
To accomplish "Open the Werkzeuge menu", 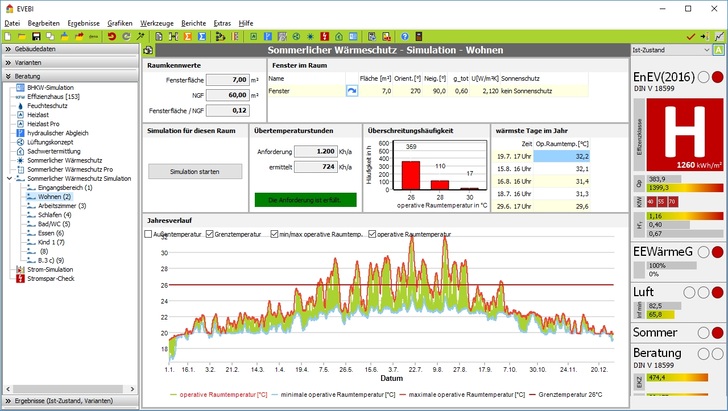I will pyautogui.click(x=156, y=21).
